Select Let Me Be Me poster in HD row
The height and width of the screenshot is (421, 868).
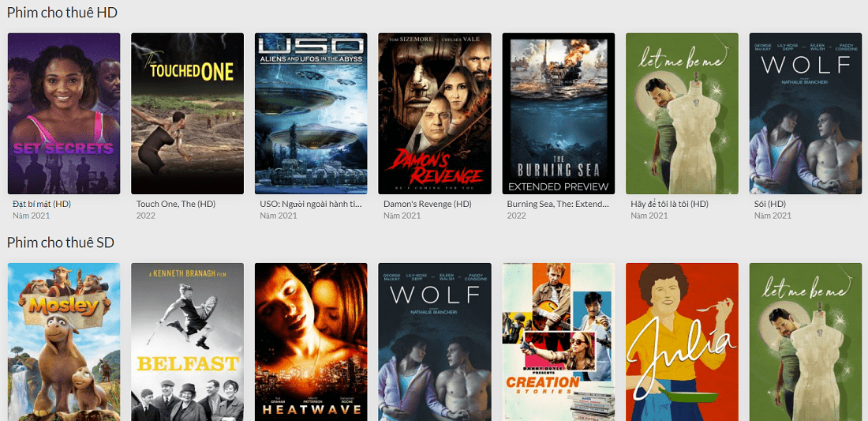click(x=682, y=114)
